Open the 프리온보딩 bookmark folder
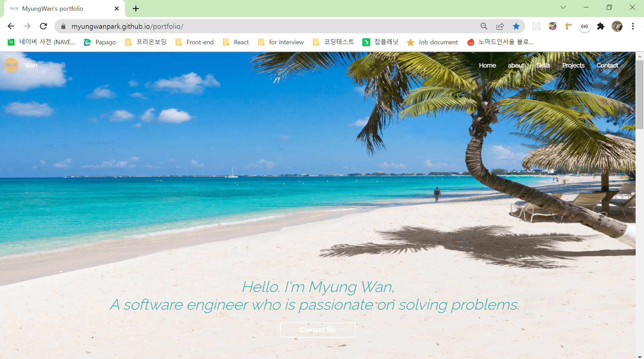This screenshot has height=359, width=644. point(146,42)
